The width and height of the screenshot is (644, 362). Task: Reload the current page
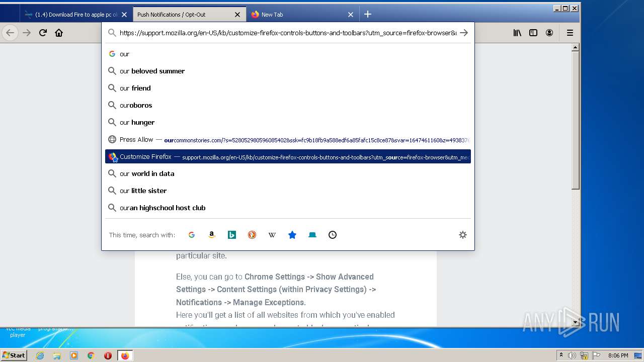pyautogui.click(x=43, y=33)
